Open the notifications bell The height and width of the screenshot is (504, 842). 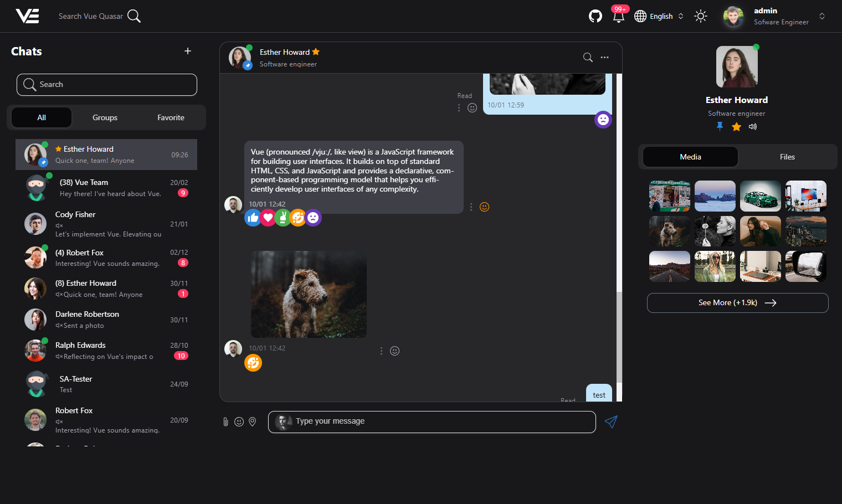tap(619, 17)
